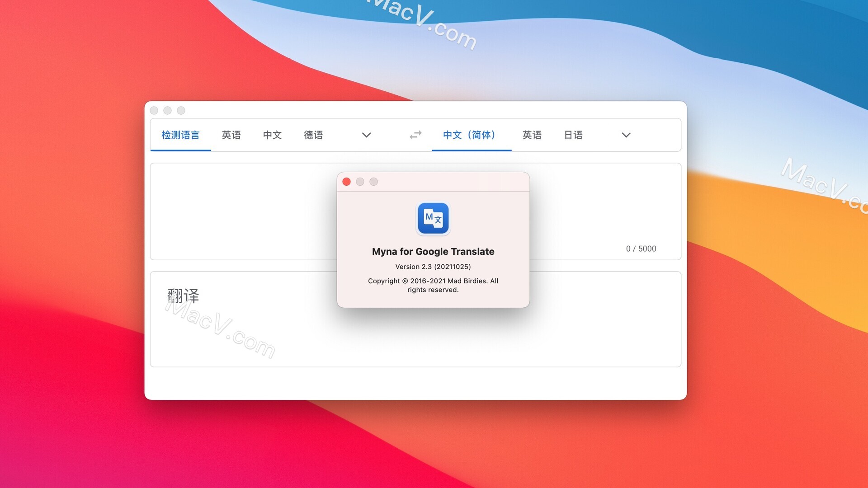Click the Myna app icon in About dialog

[x=433, y=219]
